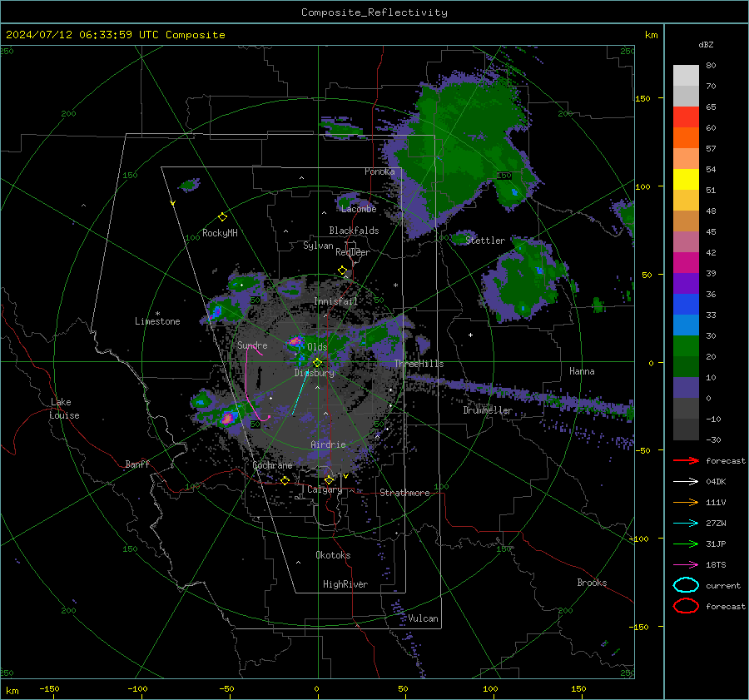
Task: Select the orange 57–60 dBZ swatch
Action: coord(686,138)
